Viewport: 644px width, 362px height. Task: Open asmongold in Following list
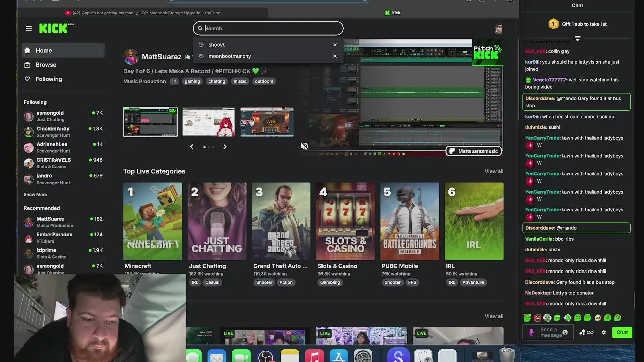tap(63, 116)
